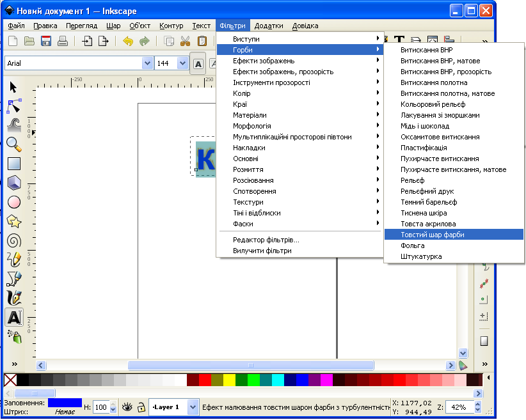Click the blue fill color indicator

click(x=65, y=403)
